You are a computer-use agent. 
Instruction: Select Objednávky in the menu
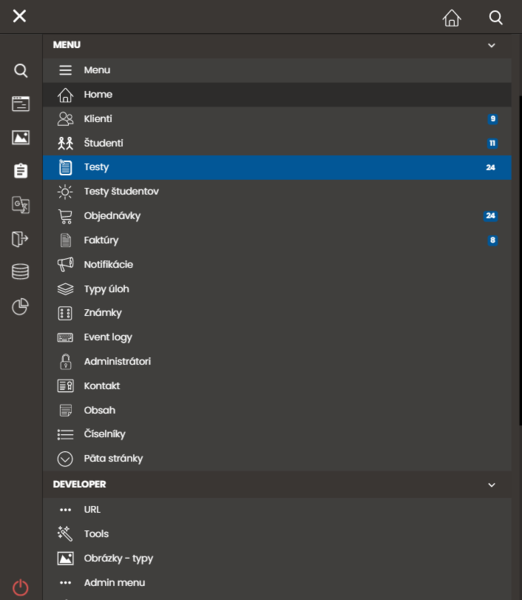click(x=277, y=216)
